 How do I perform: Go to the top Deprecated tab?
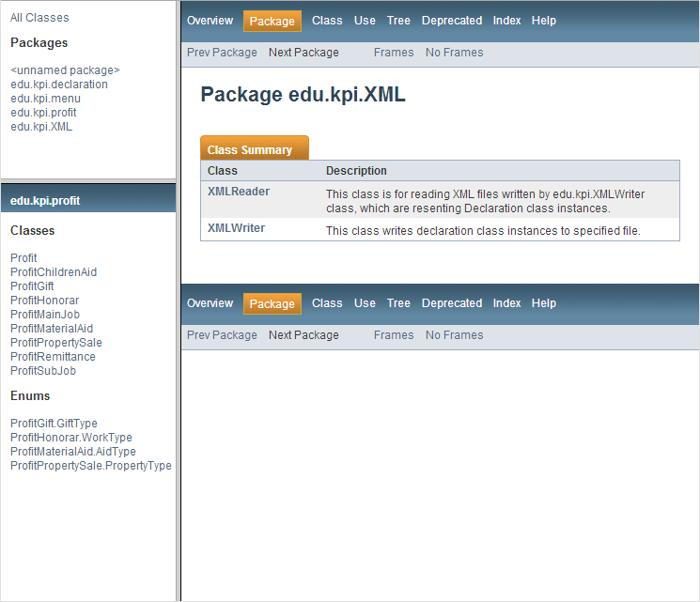452,21
